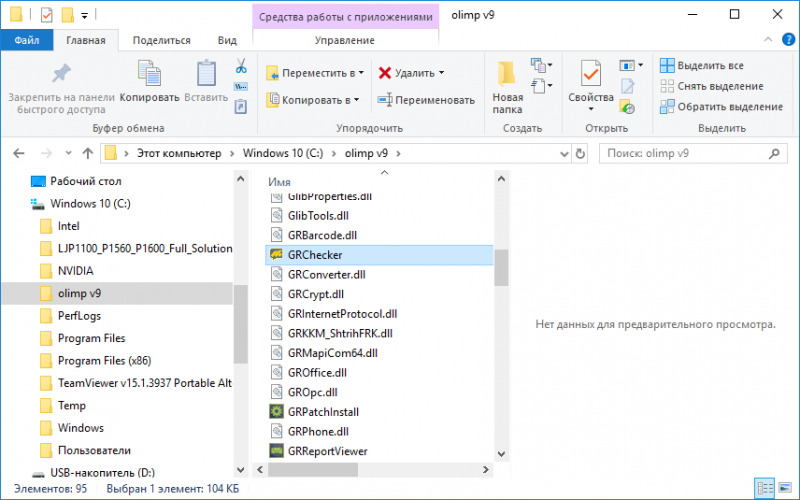
Task: Click the Up arrow navigation icon
Action: coord(88,153)
